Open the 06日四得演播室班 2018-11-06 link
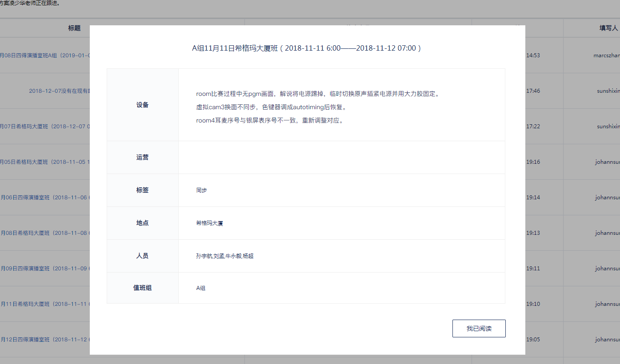 pyautogui.click(x=45, y=198)
